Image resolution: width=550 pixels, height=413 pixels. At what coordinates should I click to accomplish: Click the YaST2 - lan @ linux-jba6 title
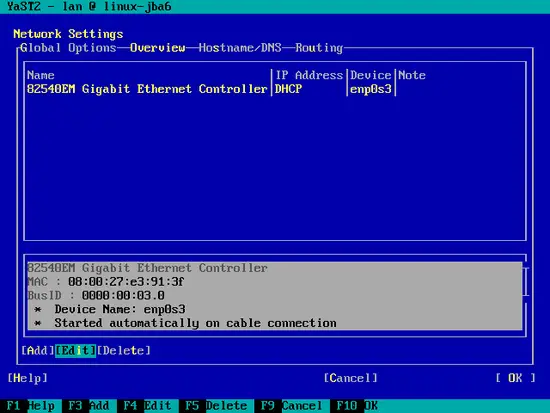pos(89,6)
